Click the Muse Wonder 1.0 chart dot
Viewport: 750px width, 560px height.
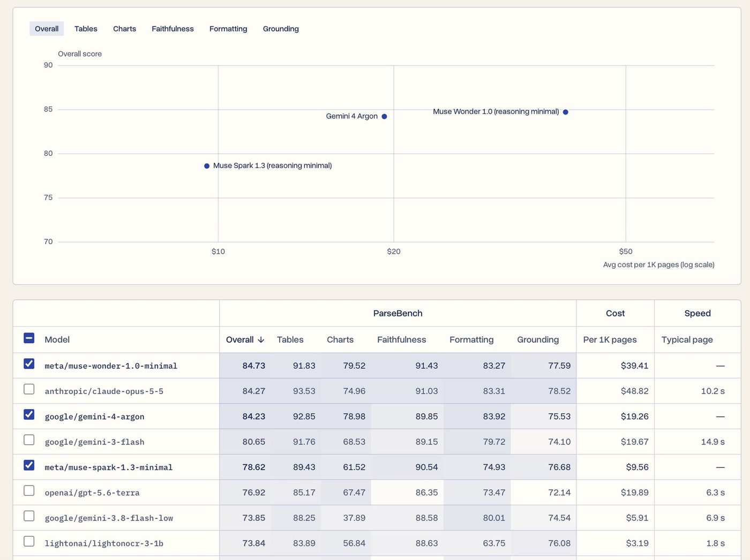(x=565, y=112)
